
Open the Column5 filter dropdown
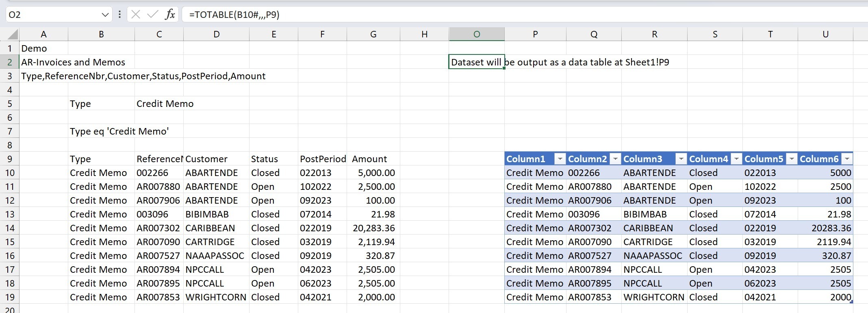click(792, 159)
